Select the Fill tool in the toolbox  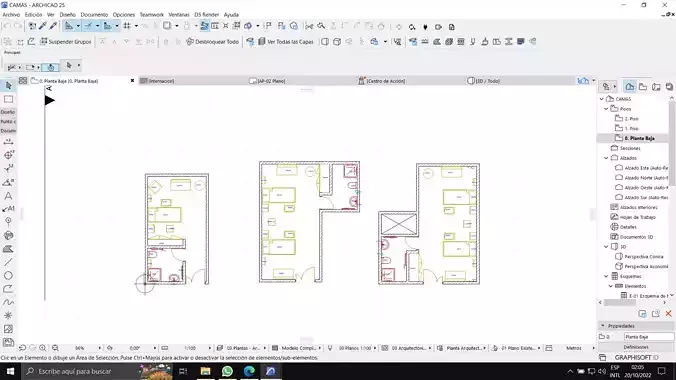tap(8, 249)
